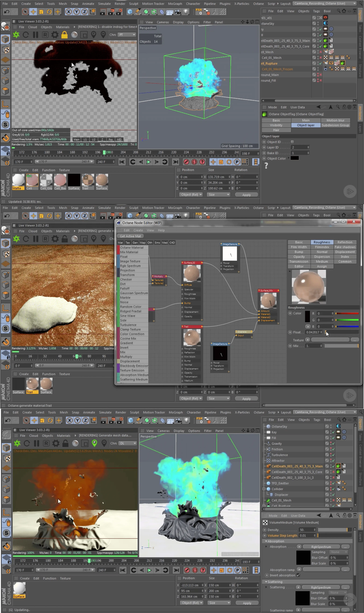Click the Displacer deformer icon under Collider

(272, 494)
